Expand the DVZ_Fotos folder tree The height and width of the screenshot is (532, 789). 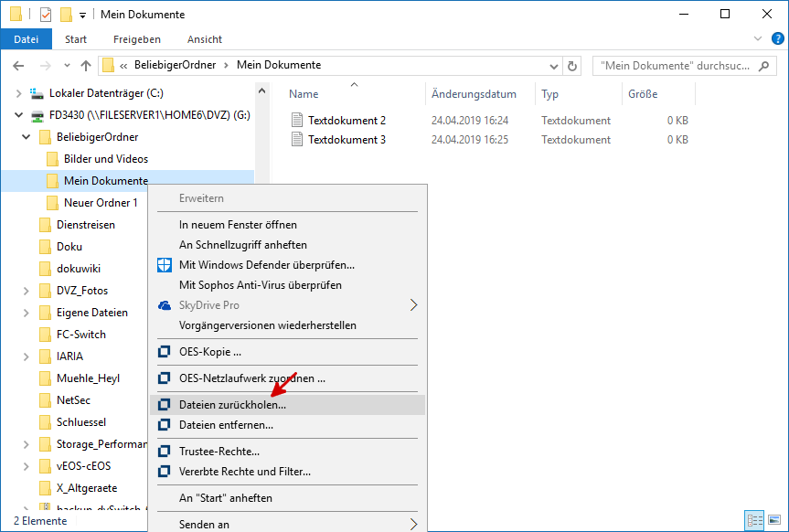pos(26,291)
